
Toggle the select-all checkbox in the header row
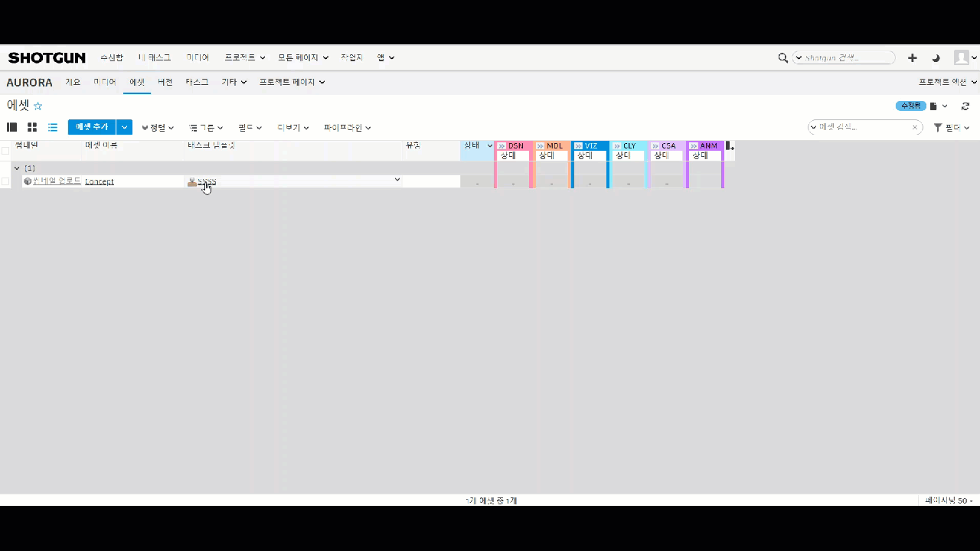click(x=5, y=151)
